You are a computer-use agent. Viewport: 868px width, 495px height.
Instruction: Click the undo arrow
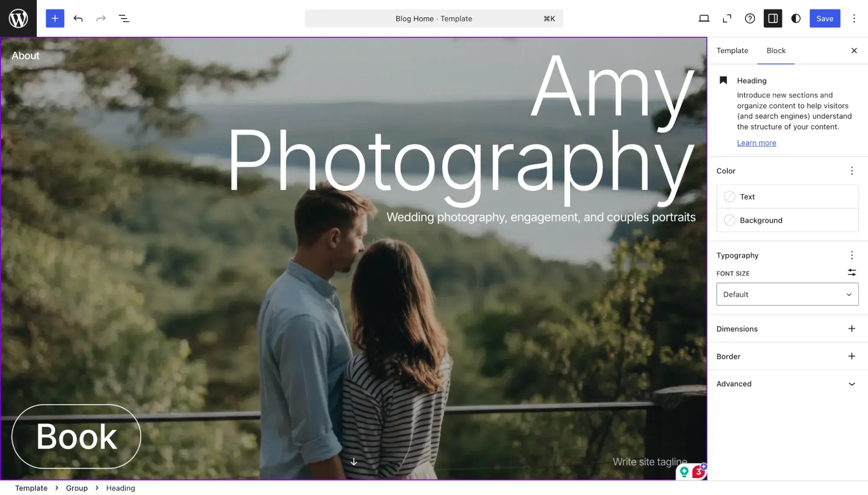pos(78,18)
